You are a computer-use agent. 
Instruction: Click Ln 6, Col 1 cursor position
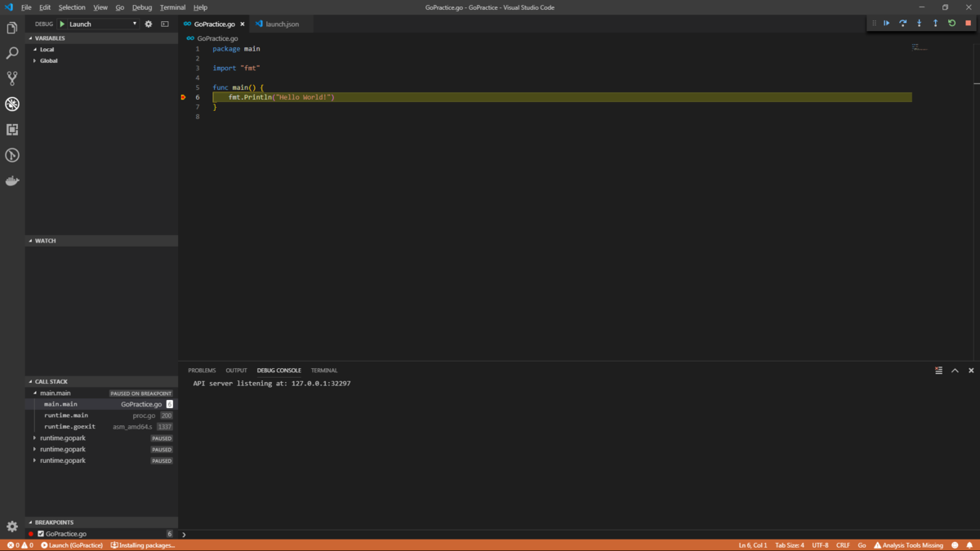pyautogui.click(x=753, y=545)
